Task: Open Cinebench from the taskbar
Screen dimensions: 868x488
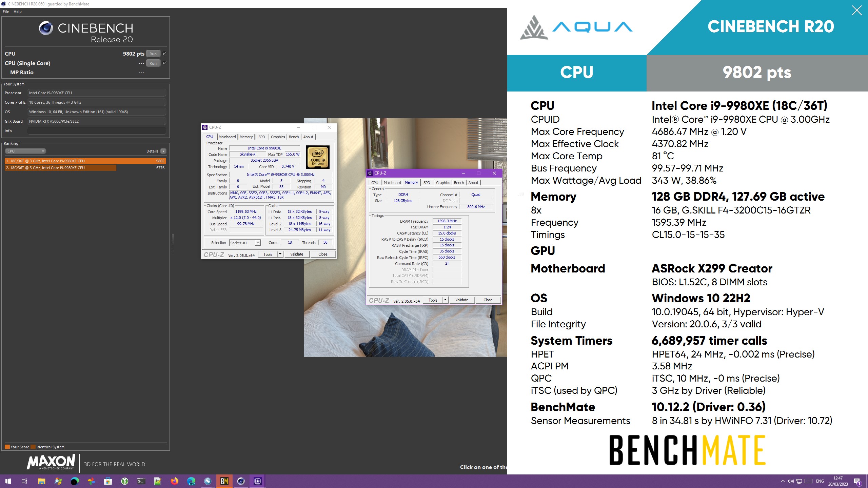Action: [x=241, y=481]
